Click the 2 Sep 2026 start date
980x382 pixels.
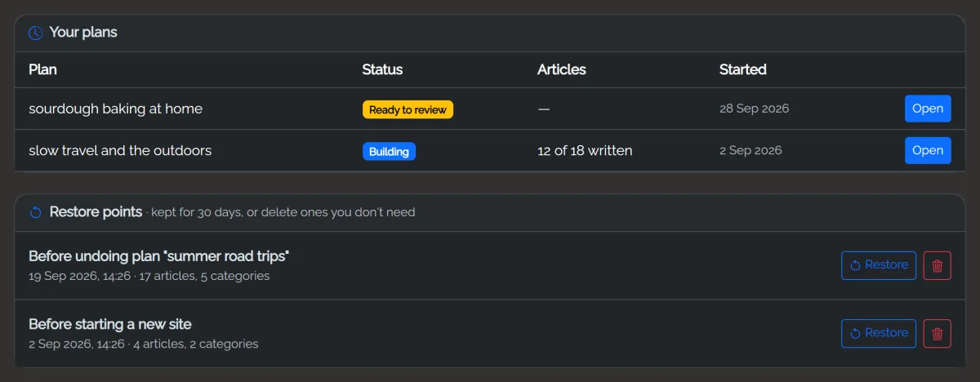[751, 150]
